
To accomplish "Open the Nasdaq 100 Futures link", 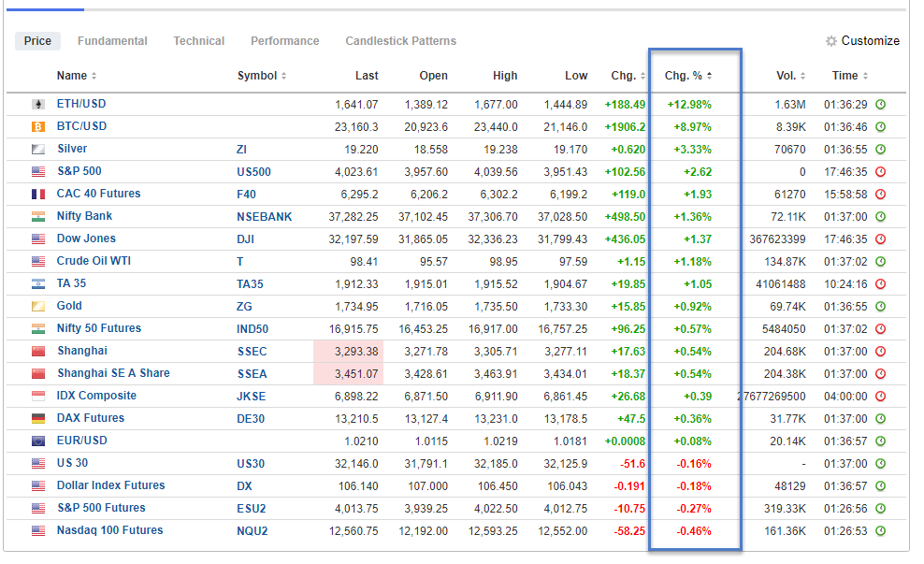I will click(109, 529).
